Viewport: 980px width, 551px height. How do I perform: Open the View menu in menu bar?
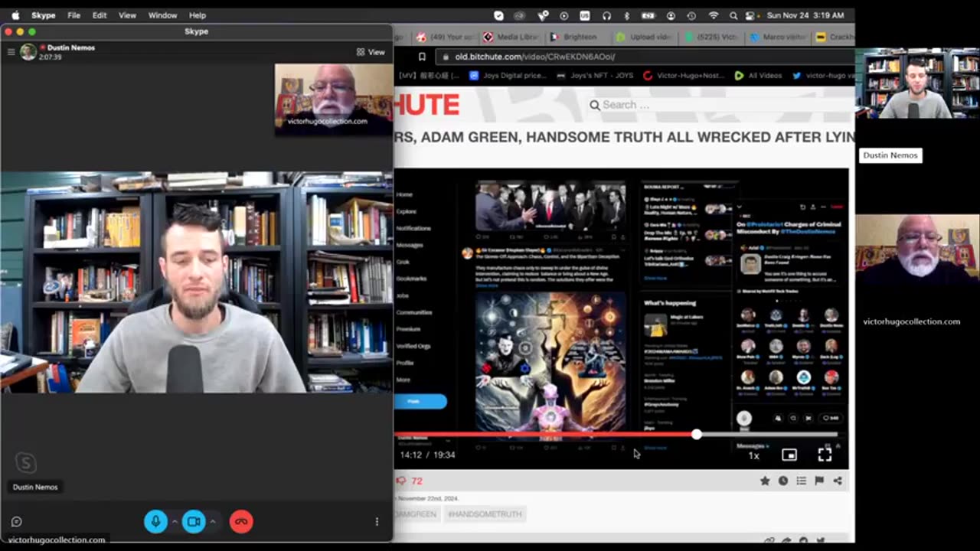coord(127,15)
